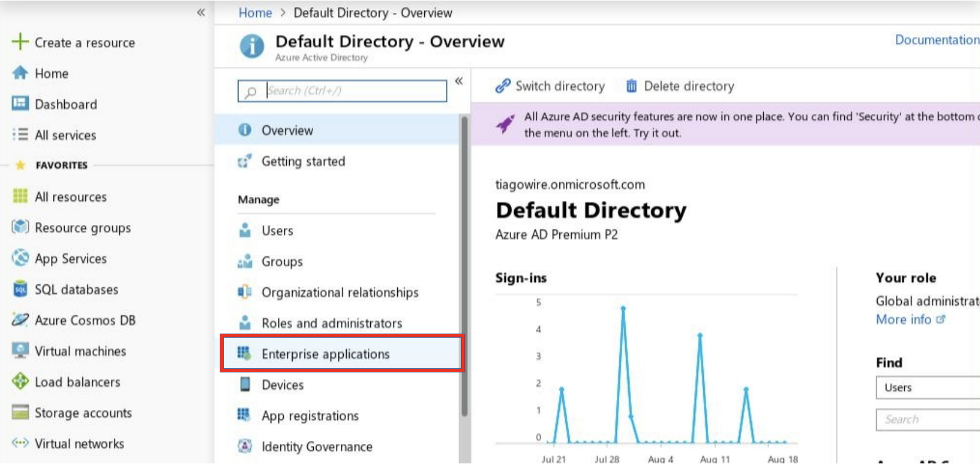Open Organizational relationships menu item
This screenshot has height=464, width=980.
(x=337, y=292)
